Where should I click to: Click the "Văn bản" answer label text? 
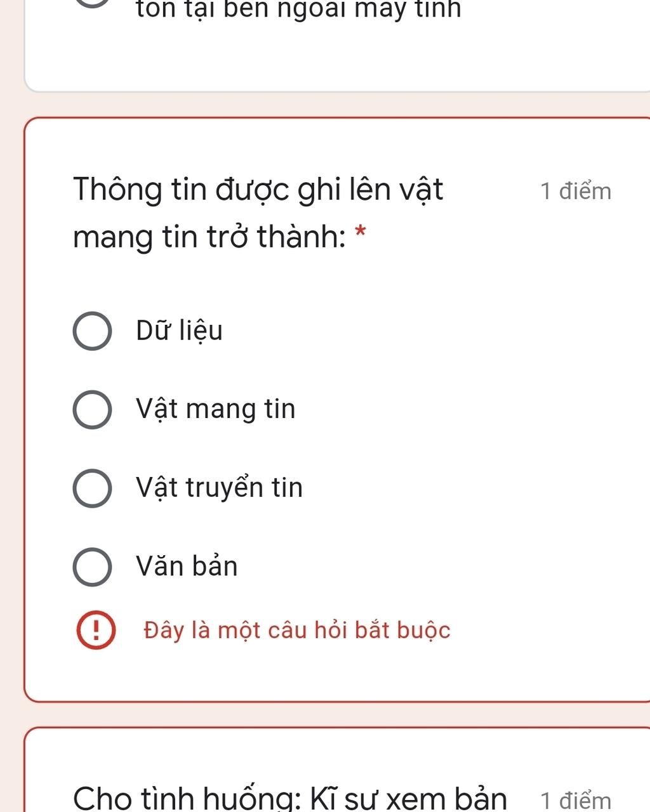pyautogui.click(x=187, y=566)
